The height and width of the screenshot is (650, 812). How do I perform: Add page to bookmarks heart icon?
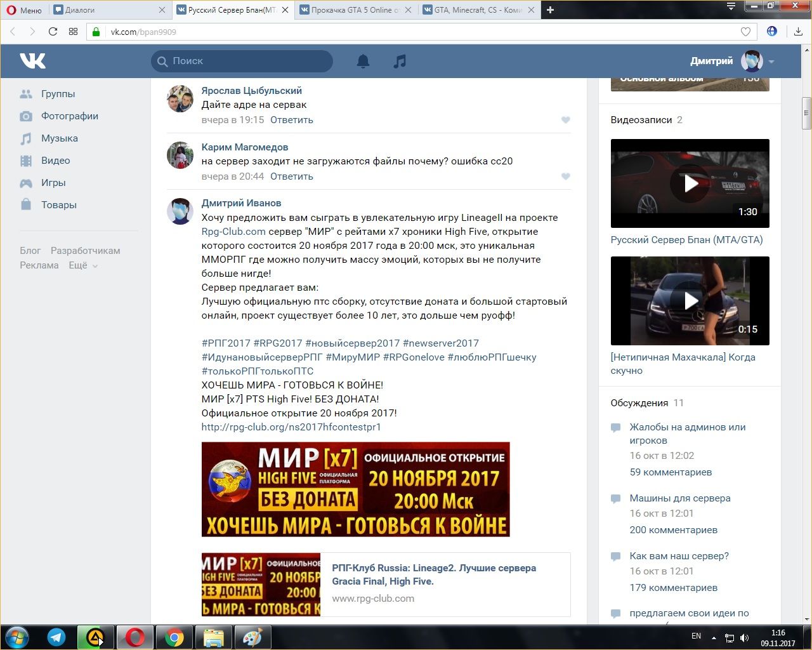tap(745, 32)
